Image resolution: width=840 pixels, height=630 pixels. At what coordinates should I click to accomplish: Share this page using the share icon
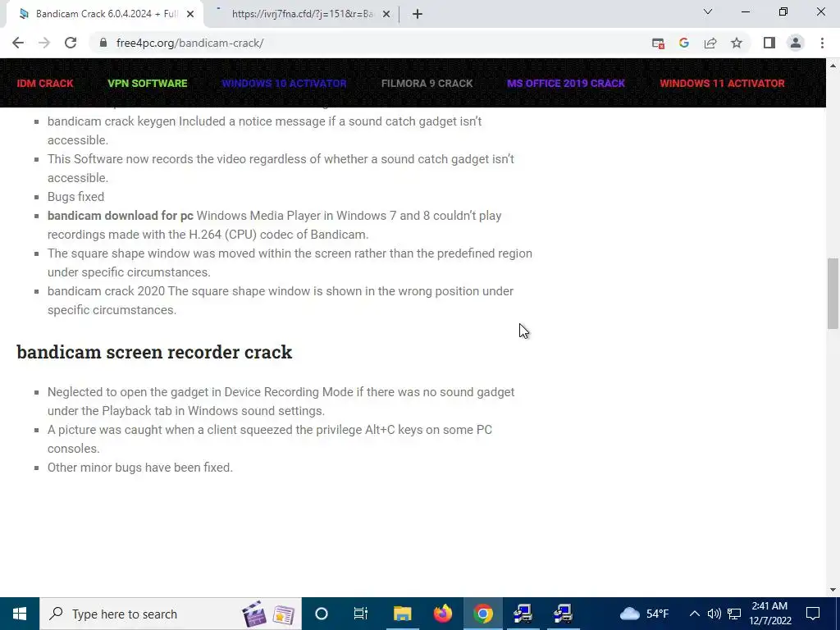coord(710,43)
